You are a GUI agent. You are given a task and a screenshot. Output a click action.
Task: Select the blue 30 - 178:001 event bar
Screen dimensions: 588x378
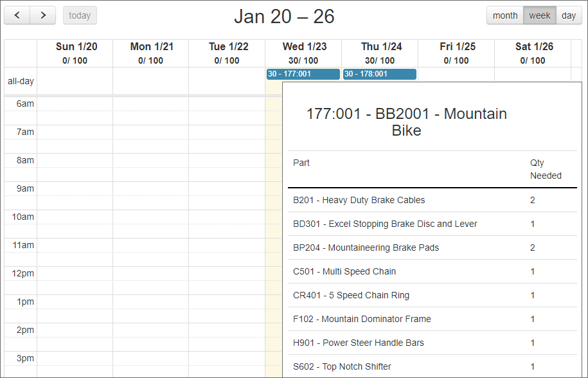379,73
